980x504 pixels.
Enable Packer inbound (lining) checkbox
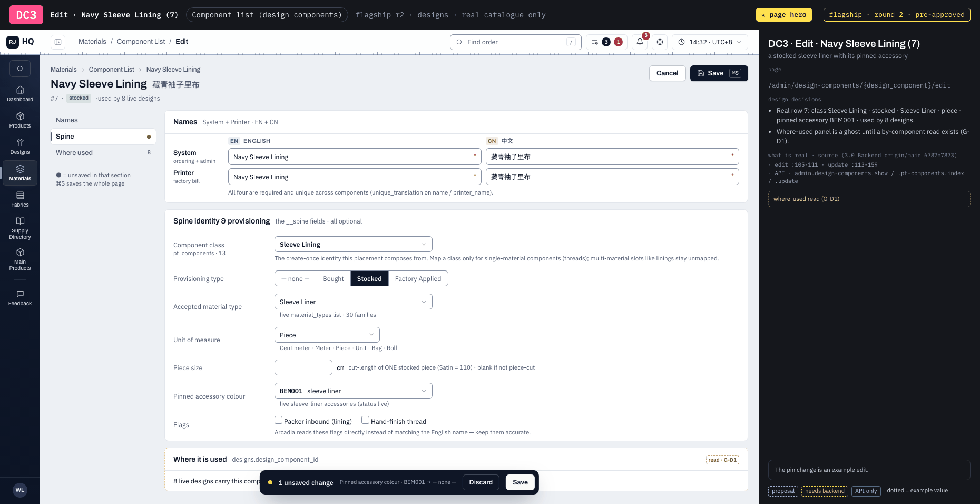278,420
